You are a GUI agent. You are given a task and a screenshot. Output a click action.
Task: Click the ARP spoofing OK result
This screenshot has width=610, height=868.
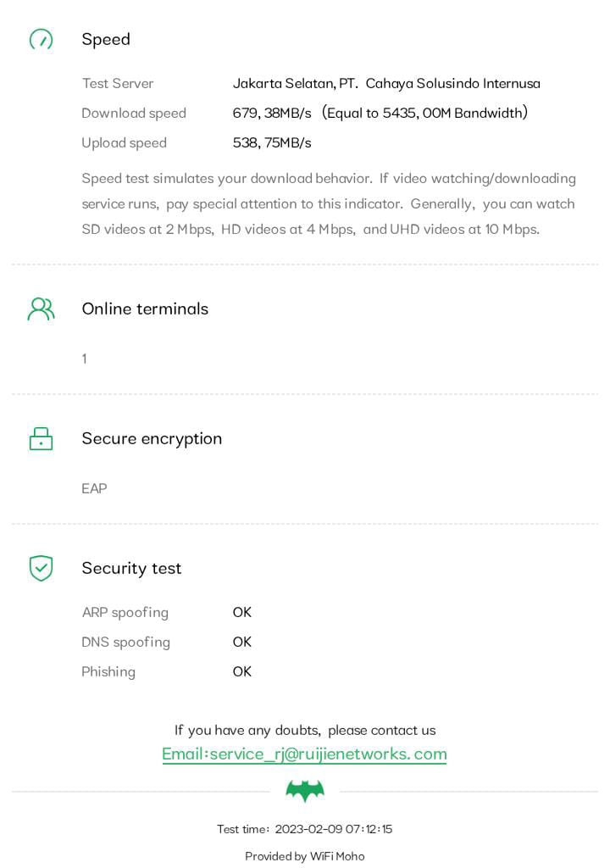click(242, 612)
